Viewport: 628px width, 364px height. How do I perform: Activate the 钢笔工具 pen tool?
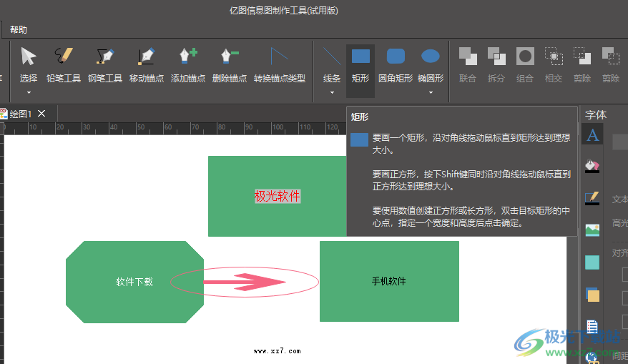[105, 64]
